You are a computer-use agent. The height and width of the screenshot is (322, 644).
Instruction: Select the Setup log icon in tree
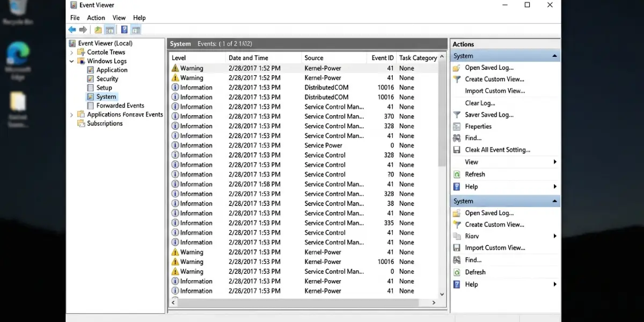[x=91, y=87]
